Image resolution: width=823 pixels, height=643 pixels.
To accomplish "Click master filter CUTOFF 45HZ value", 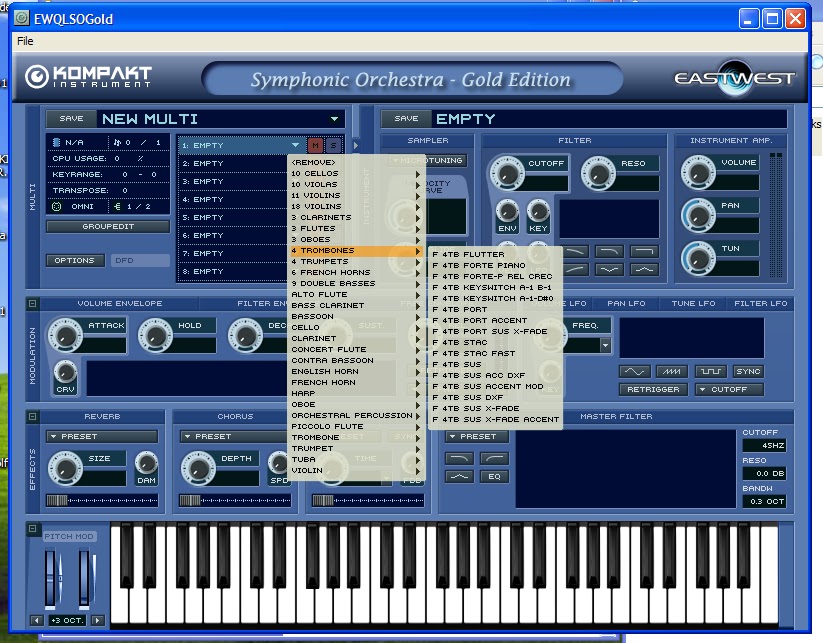I will coord(764,446).
